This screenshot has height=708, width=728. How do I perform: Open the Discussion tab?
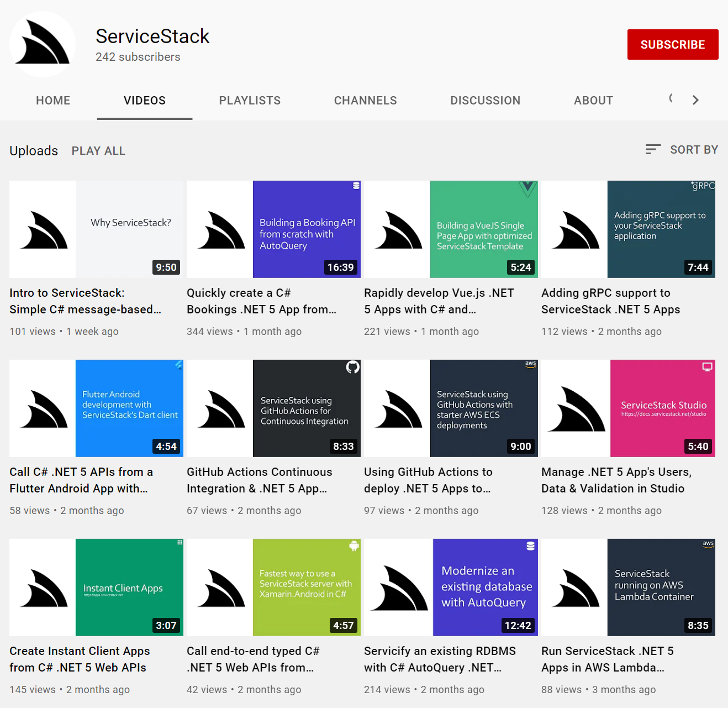pos(486,101)
